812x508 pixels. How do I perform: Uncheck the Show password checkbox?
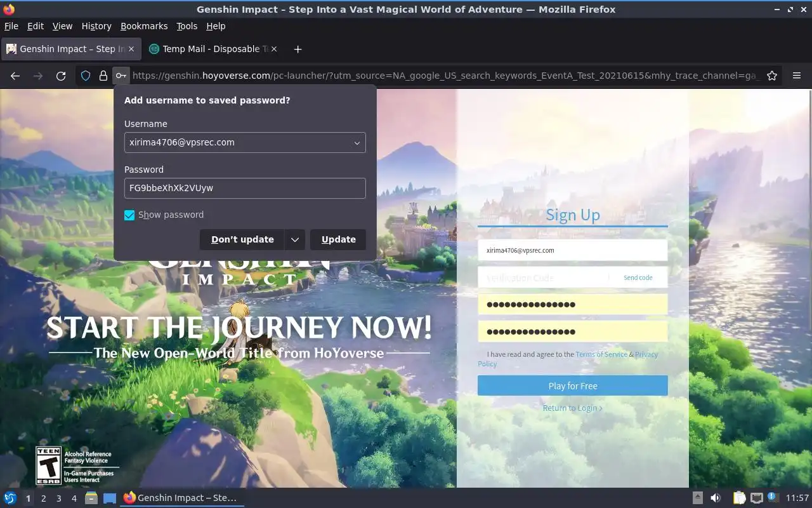[129, 215]
